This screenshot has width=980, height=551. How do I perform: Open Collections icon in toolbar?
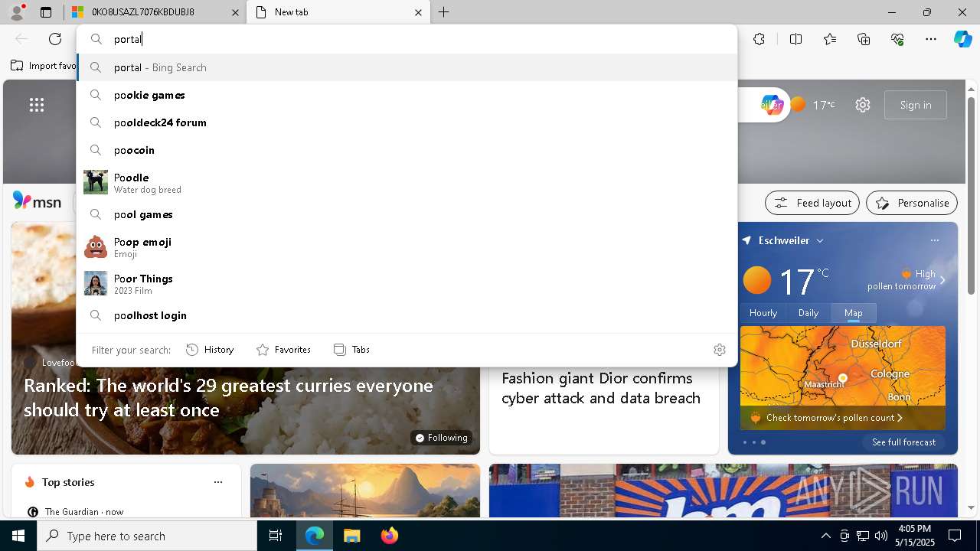point(864,39)
